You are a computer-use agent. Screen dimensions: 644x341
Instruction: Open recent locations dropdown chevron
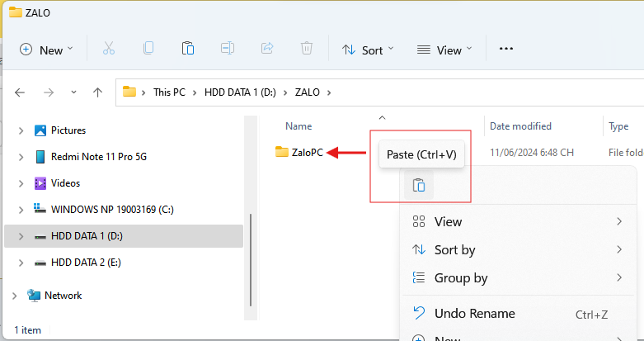click(x=73, y=92)
